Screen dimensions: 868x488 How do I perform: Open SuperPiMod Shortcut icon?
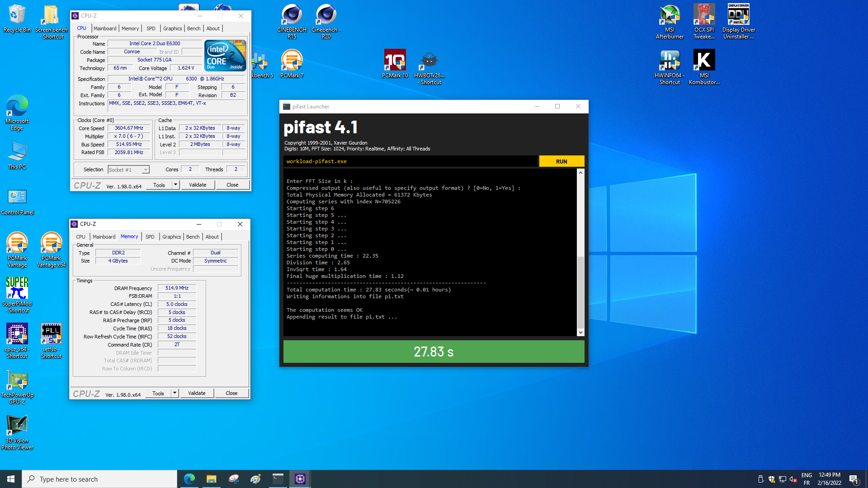click(17, 295)
